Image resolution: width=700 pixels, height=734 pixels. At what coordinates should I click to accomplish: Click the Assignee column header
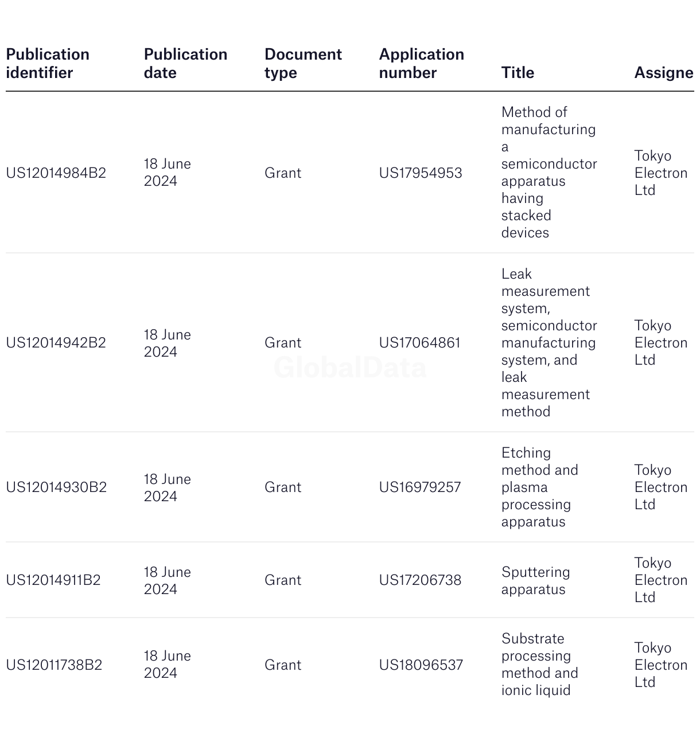coord(663,72)
